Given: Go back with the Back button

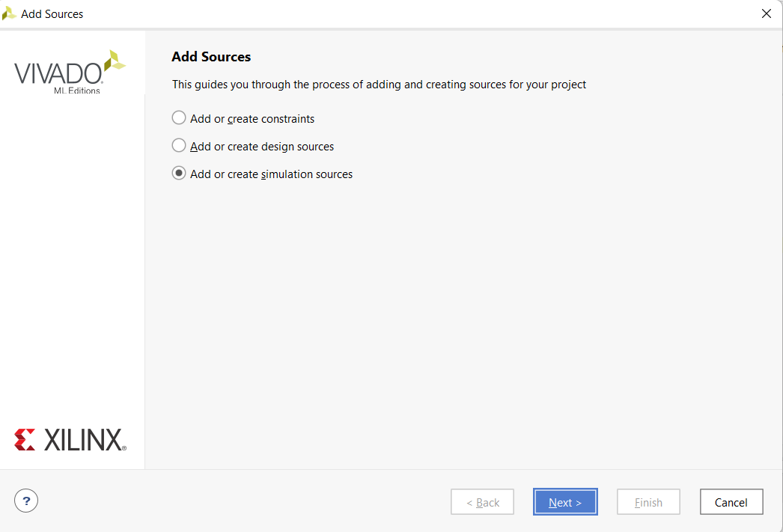Looking at the screenshot, I should point(482,502).
